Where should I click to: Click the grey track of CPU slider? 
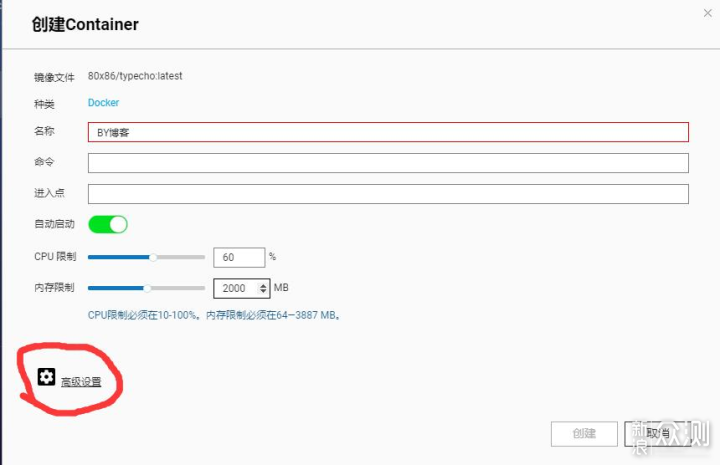tap(181, 257)
